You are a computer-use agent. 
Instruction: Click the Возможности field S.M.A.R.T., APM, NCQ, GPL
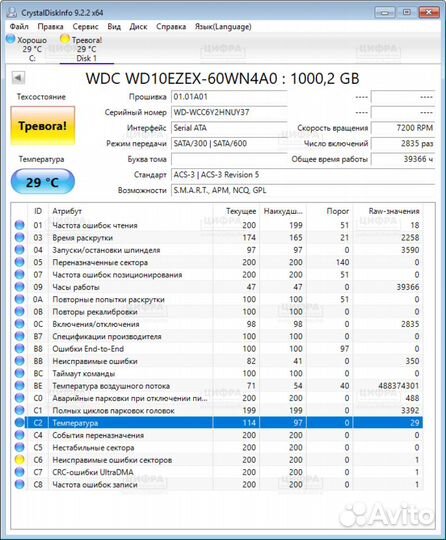(x=303, y=190)
